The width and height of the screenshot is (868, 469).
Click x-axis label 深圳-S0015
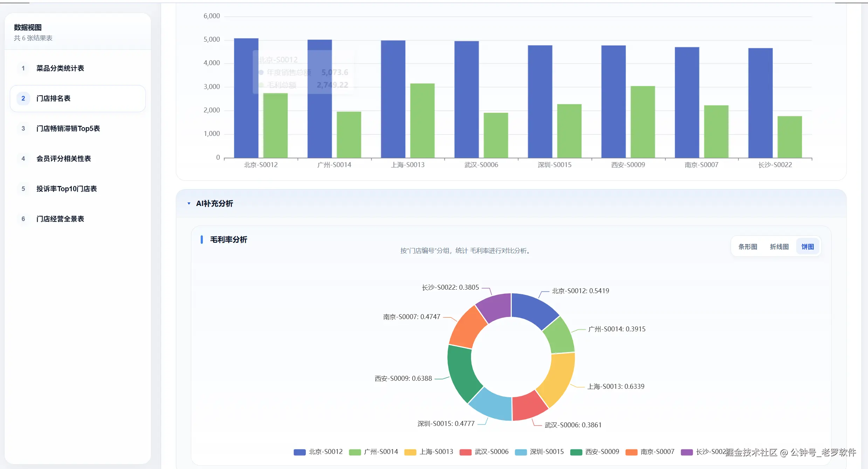point(554,165)
